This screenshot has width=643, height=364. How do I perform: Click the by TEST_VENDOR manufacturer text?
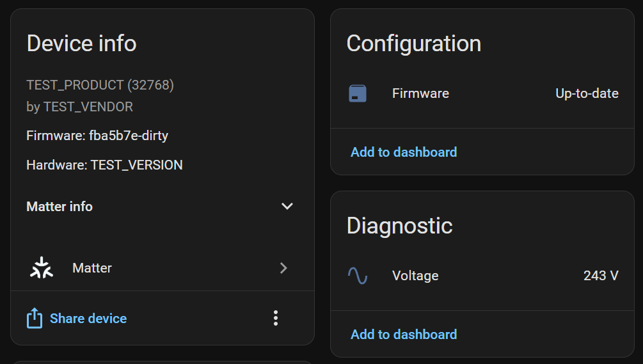point(79,107)
